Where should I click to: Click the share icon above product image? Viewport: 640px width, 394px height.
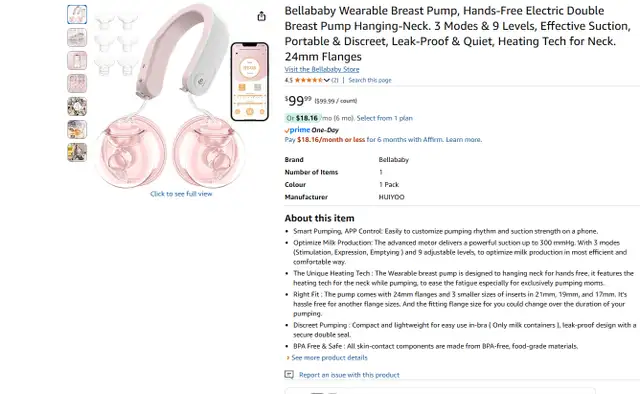[262, 16]
